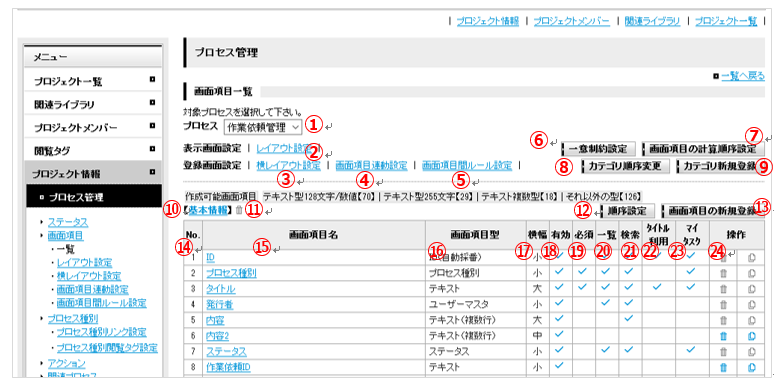Open プロセス種別閲覧タグ設定 in the sidebar tree
The width and height of the screenshot is (774, 389).
107,347
